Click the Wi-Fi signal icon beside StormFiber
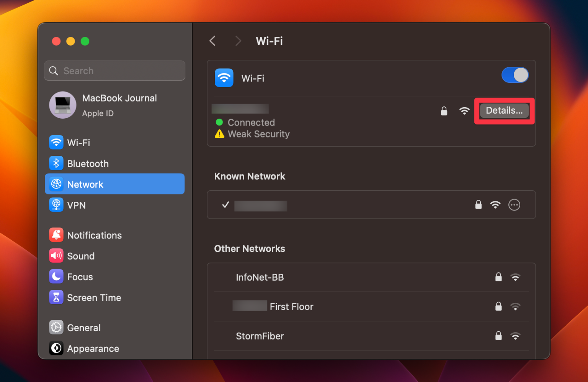Screen dimensions: 588x382 516,336
